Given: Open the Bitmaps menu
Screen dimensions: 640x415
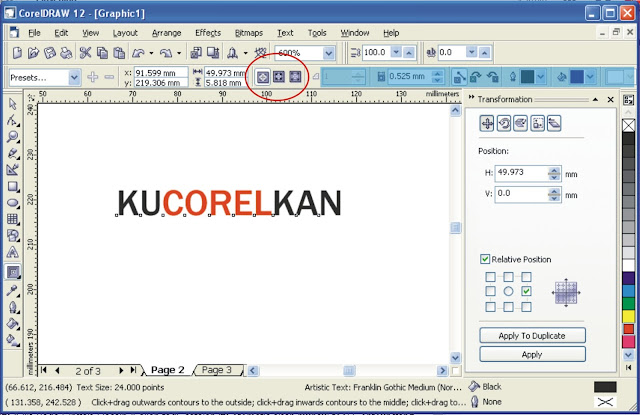Looking at the screenshot, I should pyautogui.click(x=249, y=33).
